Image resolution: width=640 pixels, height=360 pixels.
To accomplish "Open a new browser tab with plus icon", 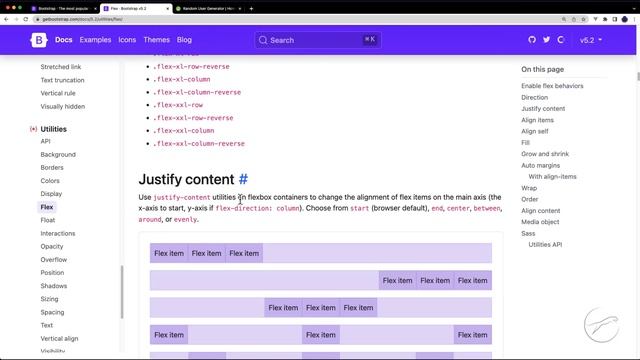I will [x=251, y=8].
